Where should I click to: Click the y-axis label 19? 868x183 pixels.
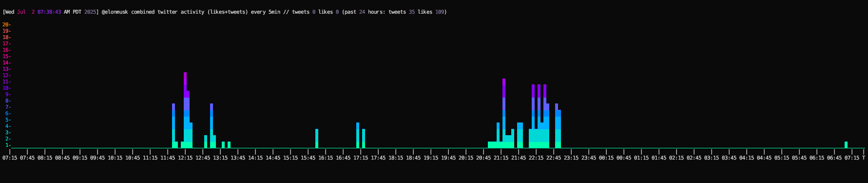point(6,31)
